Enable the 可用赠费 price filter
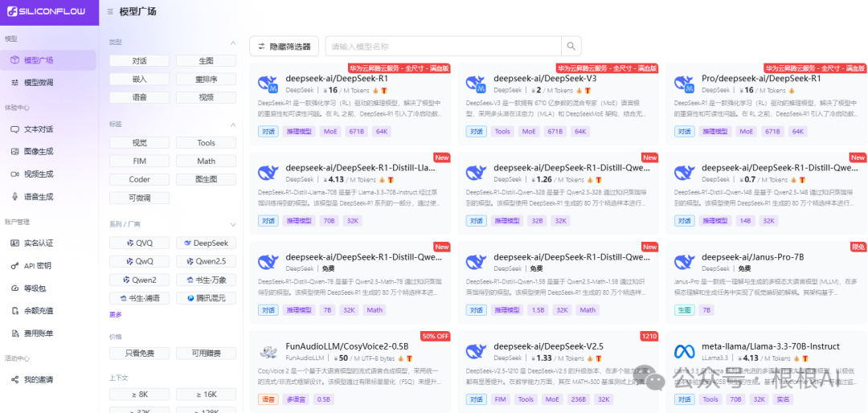The width and height of the screenshot is (868, 413). [x=206, y=354]
